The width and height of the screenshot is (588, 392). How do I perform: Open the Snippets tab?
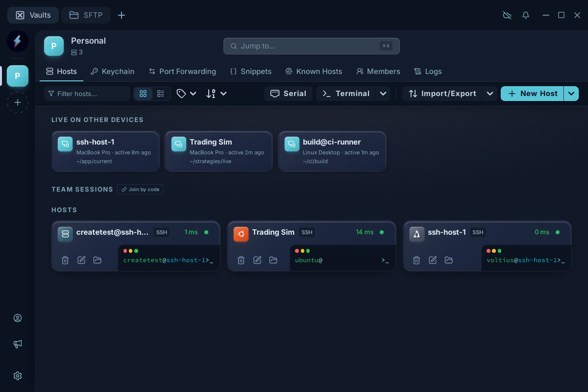coord(250,72)
